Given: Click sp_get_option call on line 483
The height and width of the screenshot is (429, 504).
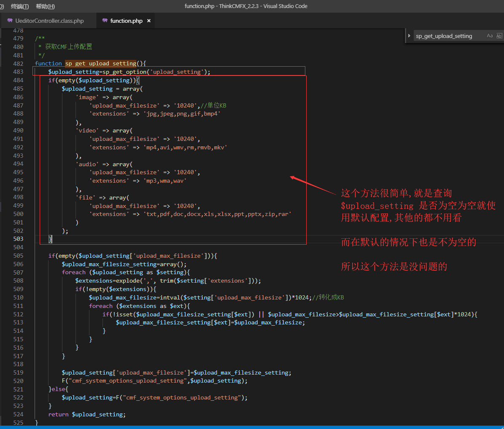Looking at the screenshot, I should coord(125,72).
